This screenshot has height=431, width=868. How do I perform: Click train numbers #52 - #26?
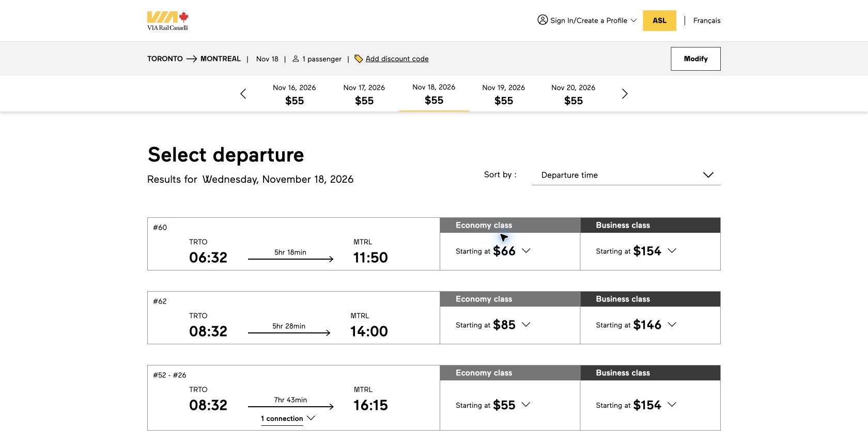coord(169,375)
